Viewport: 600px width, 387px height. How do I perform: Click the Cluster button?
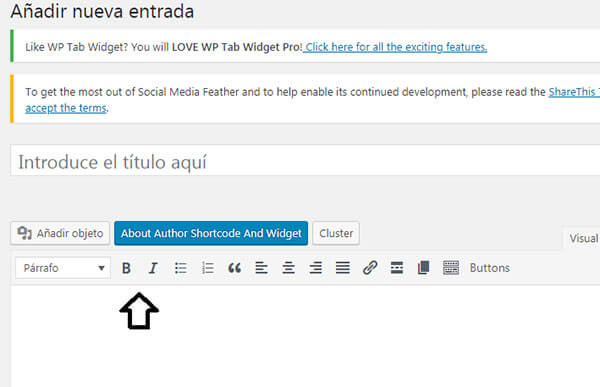tap(336, 233)
